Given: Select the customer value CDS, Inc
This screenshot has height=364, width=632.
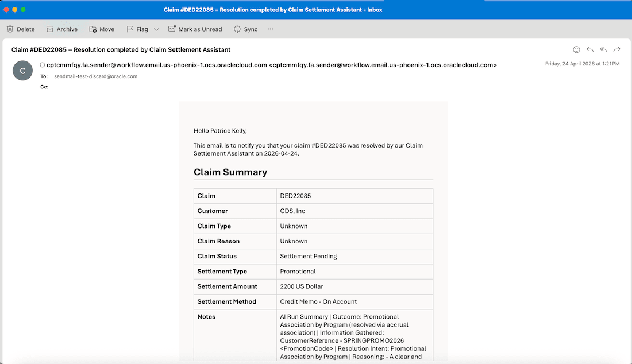Looking at the screenshot, I should pyautogui.click(x=292, y=211).
